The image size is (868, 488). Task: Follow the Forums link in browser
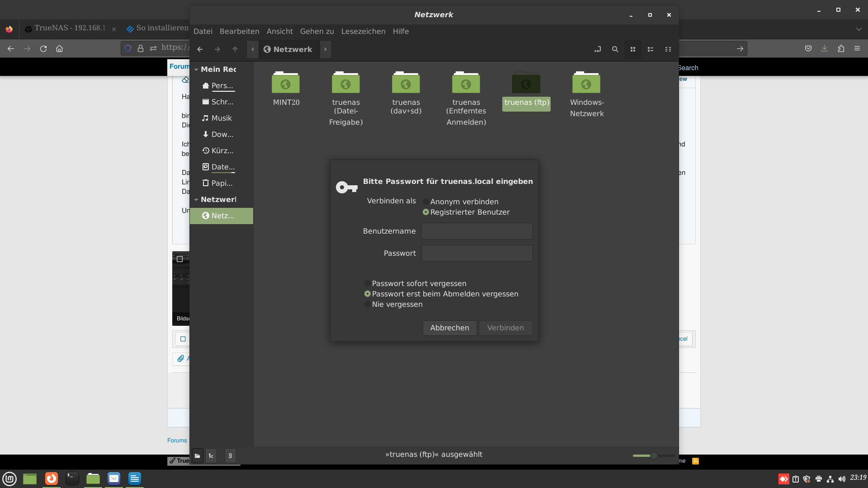(x=177, y=440)
